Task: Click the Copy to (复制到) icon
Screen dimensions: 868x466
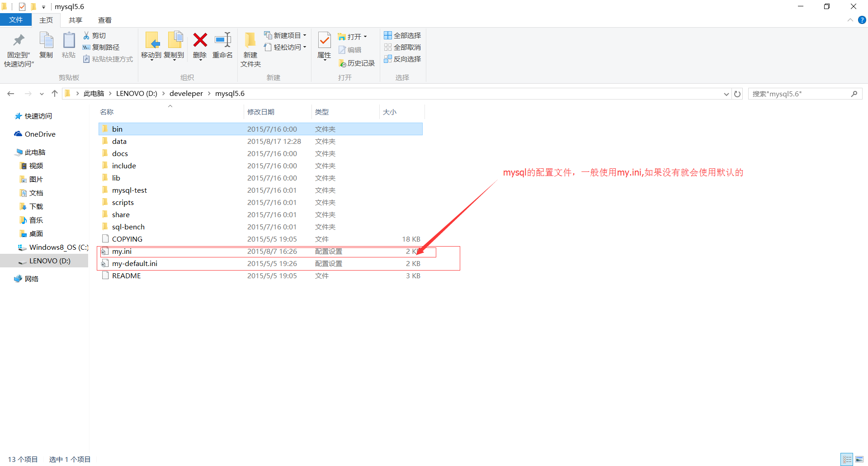Action: pos(175,40)
